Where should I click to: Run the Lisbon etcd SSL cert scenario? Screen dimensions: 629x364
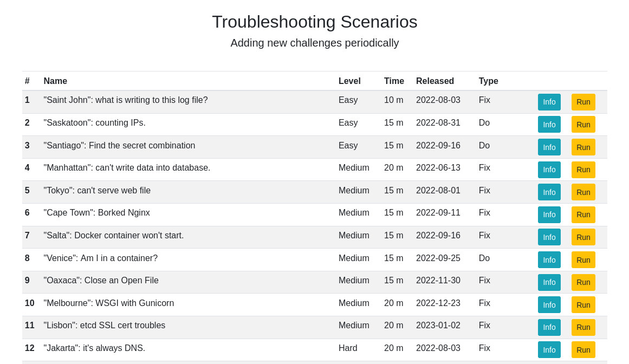point(583,327)
